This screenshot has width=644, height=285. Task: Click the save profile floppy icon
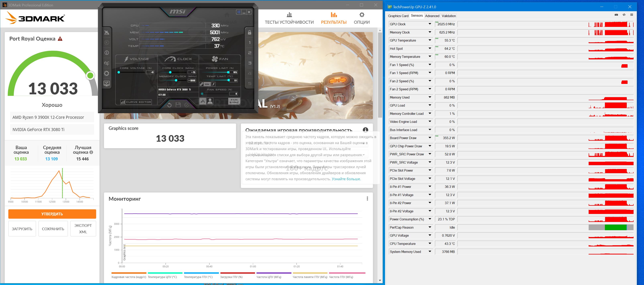click(178, 105)
